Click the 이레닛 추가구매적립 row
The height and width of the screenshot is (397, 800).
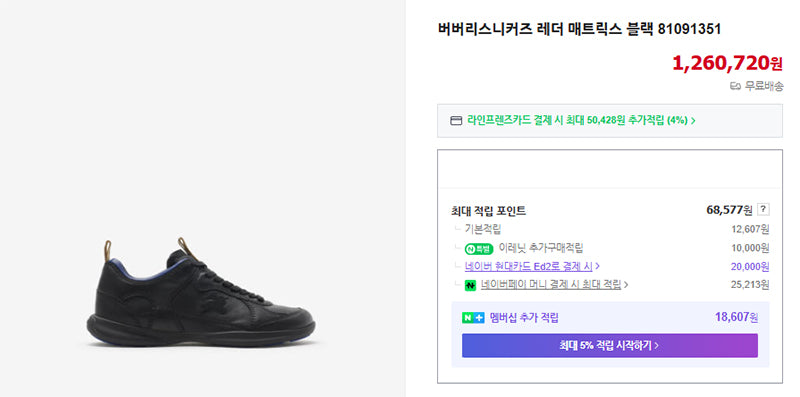[x=610, y=249]
